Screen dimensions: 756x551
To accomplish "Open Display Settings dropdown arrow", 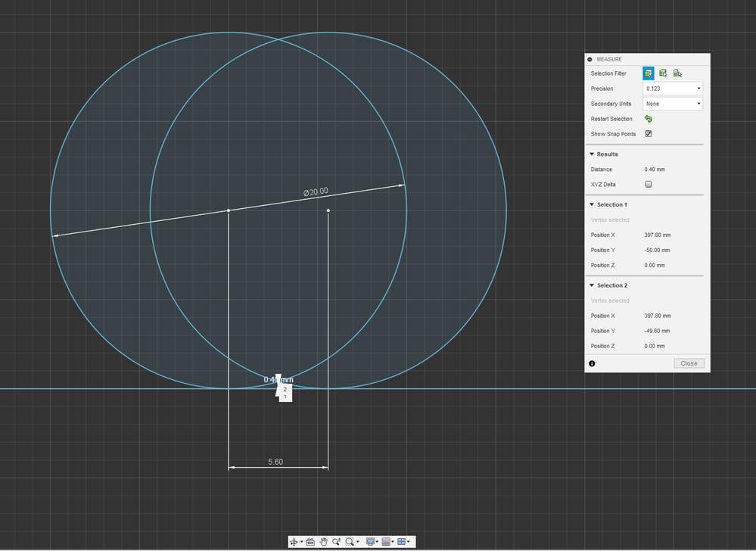I will 377,542.
